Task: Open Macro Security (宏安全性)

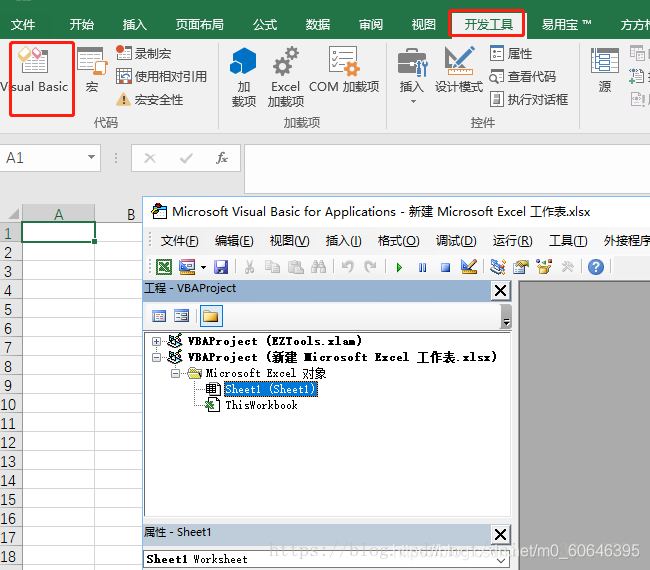Action: tap(149, 99)
